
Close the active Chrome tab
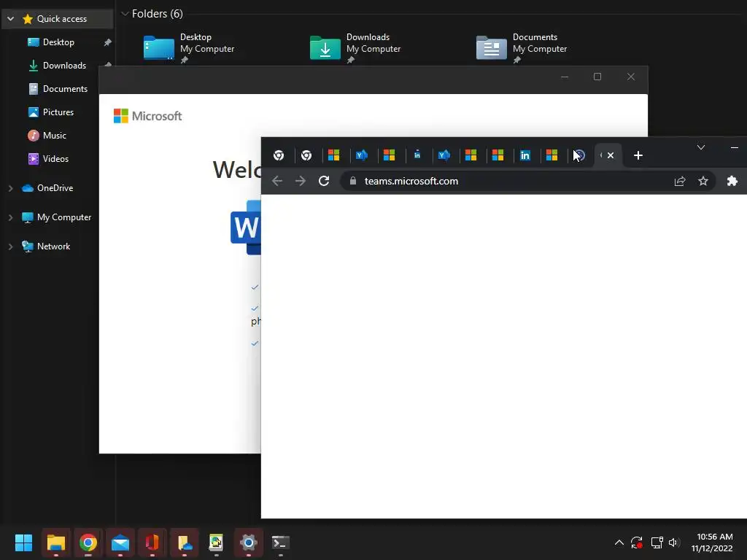611,155
